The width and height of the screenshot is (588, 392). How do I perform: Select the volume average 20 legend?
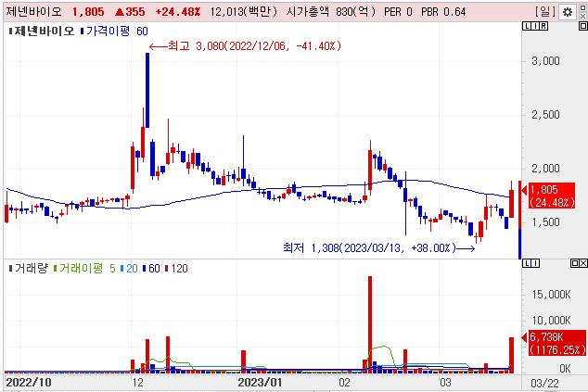[129, 269]
